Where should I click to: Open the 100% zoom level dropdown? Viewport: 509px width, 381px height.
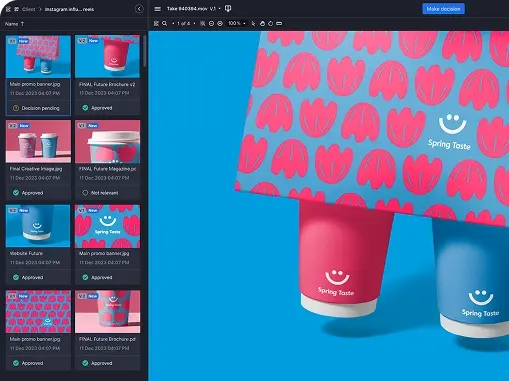(237, 24)
